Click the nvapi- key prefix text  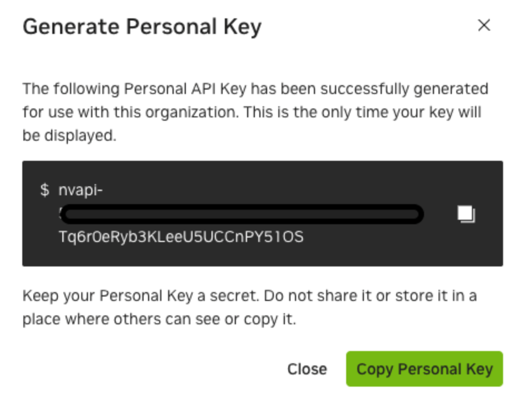tap(81, 190)
